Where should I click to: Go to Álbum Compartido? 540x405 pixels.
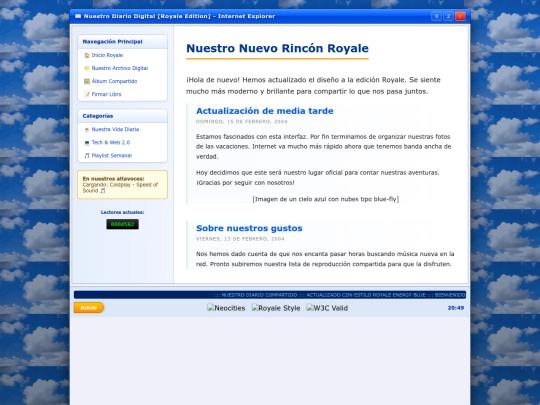114,81
